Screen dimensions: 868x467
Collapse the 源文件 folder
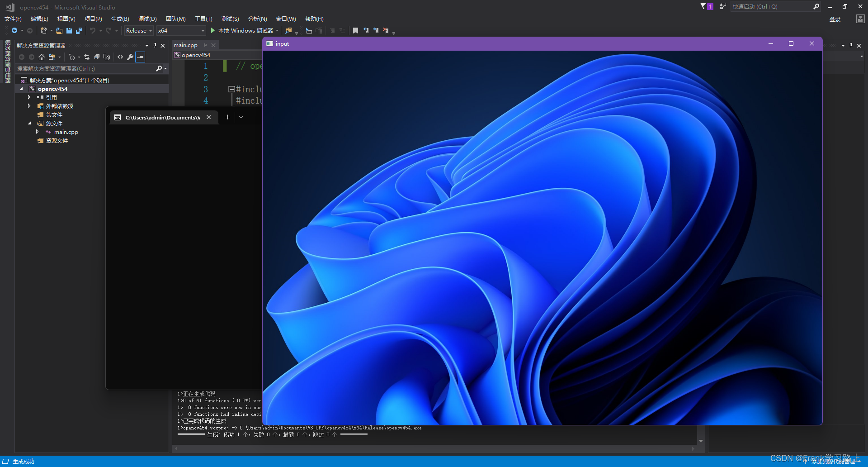point(29,124)
